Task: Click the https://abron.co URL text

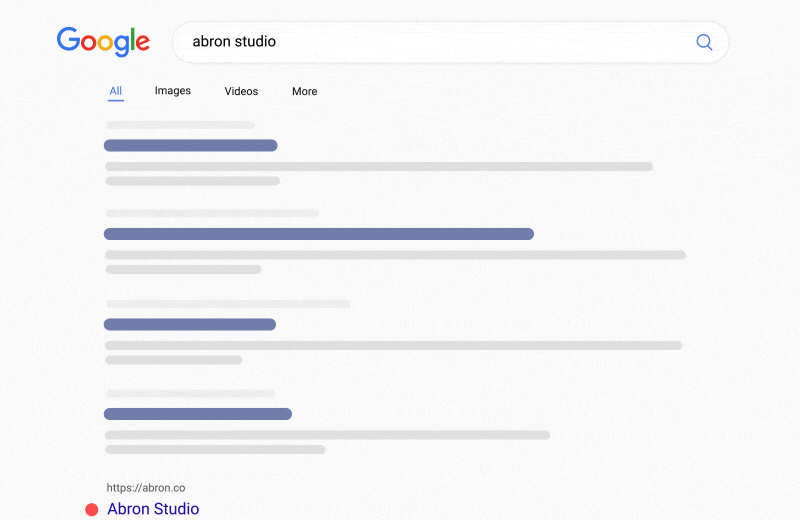Action: [146, 488]
